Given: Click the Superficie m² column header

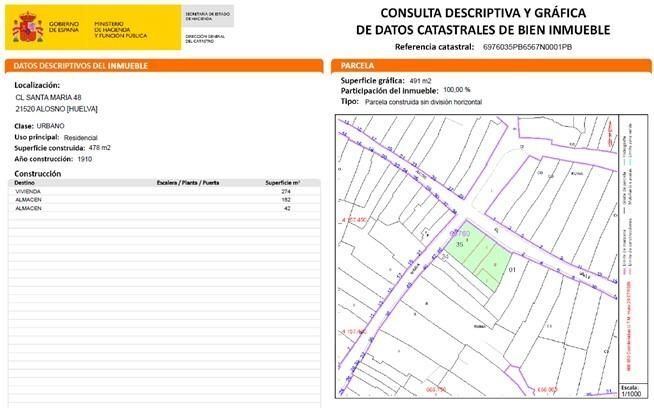Looking at the screenshot, I should (283, 183).
